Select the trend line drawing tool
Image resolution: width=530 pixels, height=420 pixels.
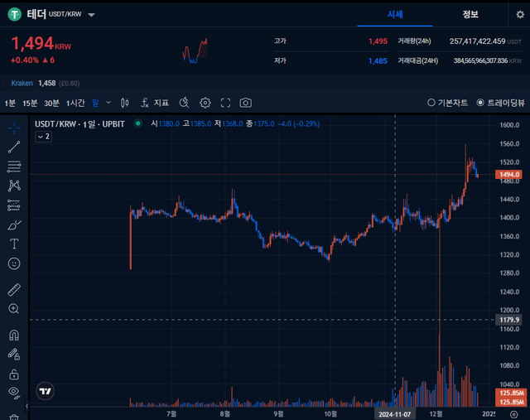pyautogui.click(x=14, y=147)
